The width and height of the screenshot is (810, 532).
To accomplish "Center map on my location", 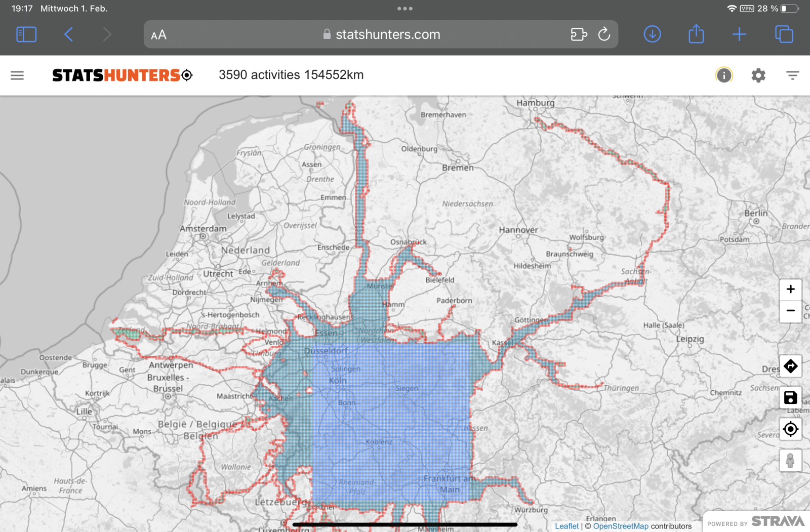I will pos(790,429).
